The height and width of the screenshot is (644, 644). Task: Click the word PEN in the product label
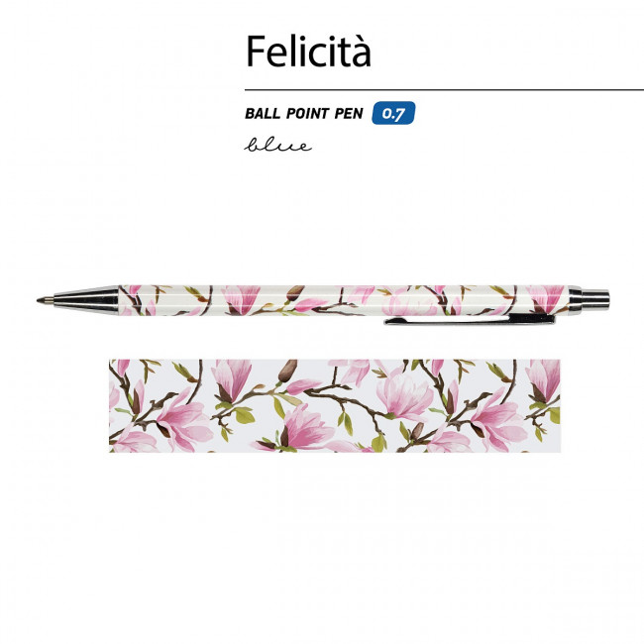coord(349,113)
